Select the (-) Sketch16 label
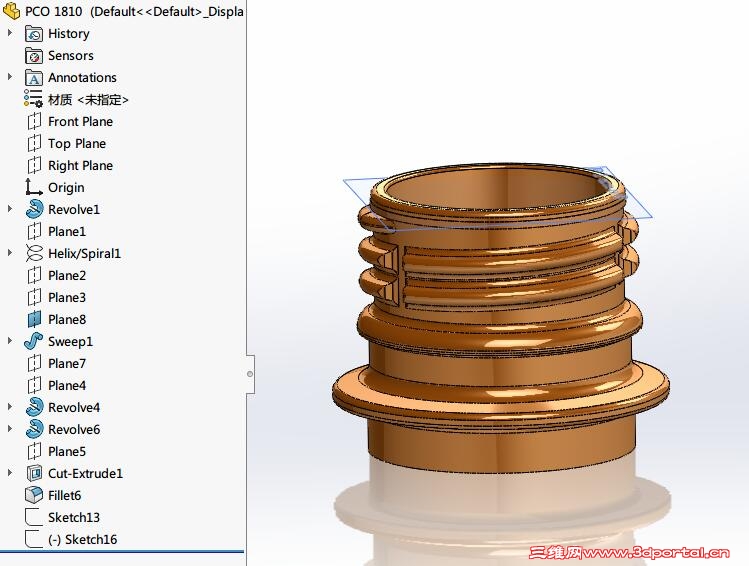 82,539
